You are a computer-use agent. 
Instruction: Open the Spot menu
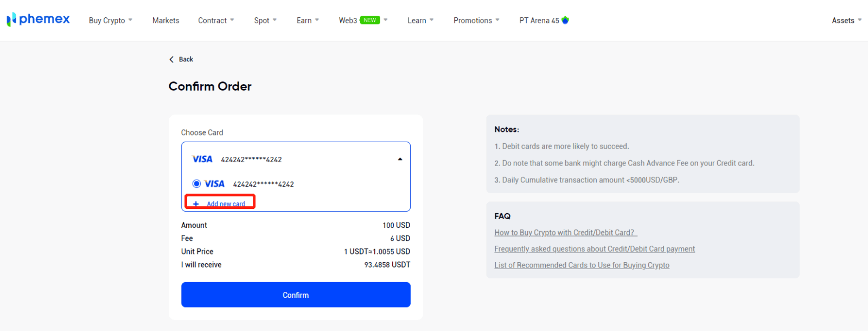click(x=265, y=21)
